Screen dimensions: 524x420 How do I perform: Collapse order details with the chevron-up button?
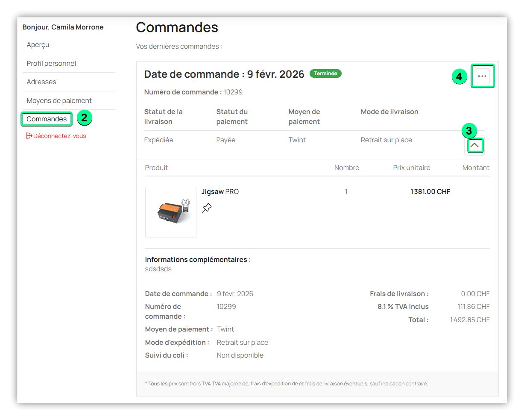474,146
